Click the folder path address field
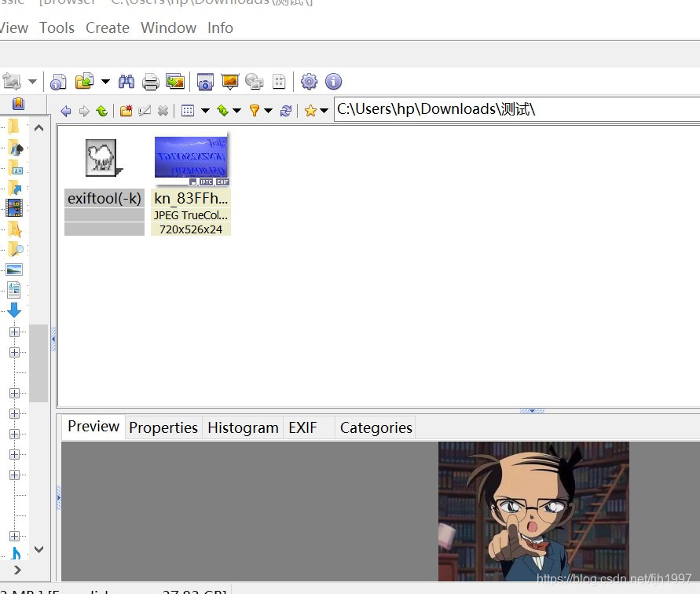This screenshot has width=700, height=594. (517, 109)
